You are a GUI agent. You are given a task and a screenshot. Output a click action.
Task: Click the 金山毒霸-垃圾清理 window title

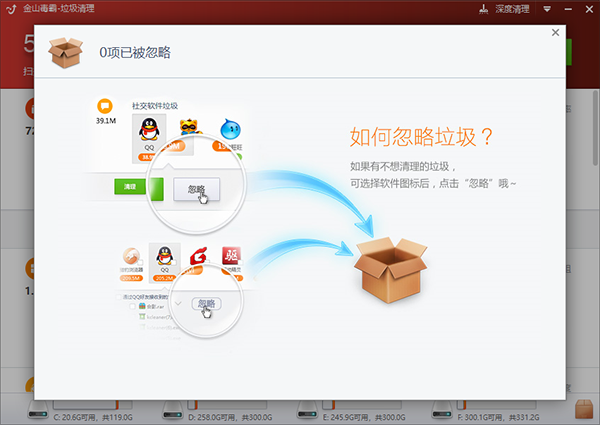coord(59,8)
